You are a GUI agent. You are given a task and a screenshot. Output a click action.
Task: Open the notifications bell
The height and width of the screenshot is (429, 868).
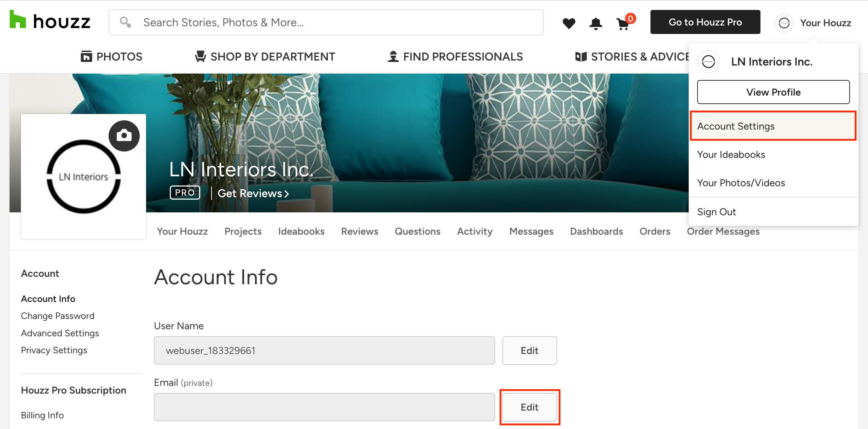(x=596, y=23)
